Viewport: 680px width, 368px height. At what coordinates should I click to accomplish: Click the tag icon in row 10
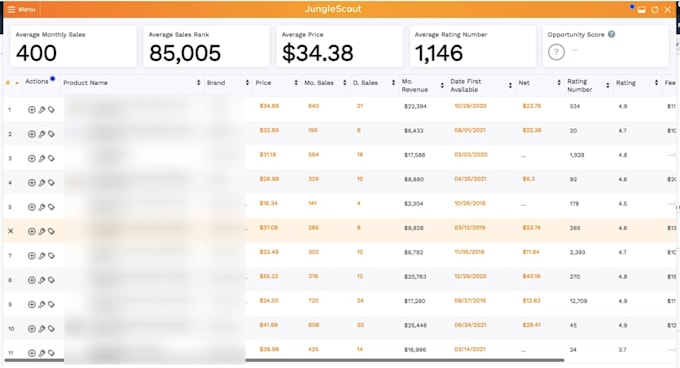(x=51, y=329)
